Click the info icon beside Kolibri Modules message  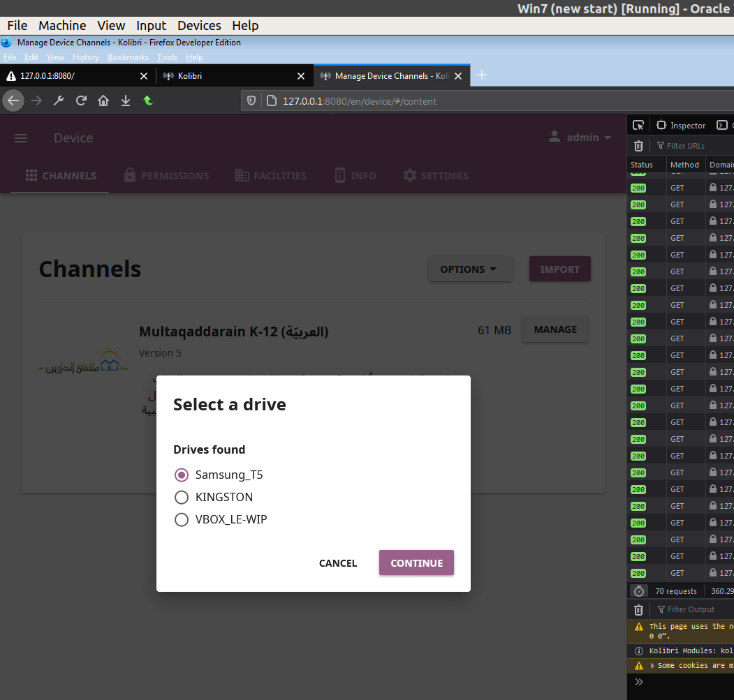point(639,651)
